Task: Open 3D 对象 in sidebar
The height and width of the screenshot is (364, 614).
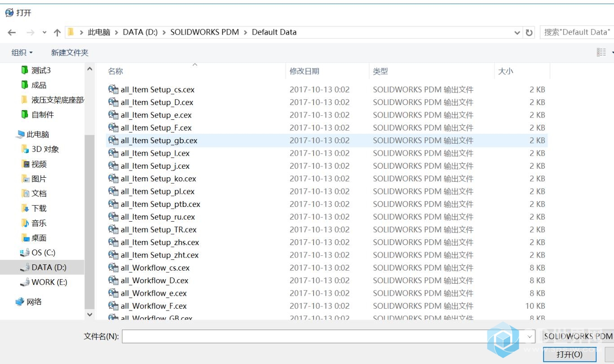Action: pos(45,149)
